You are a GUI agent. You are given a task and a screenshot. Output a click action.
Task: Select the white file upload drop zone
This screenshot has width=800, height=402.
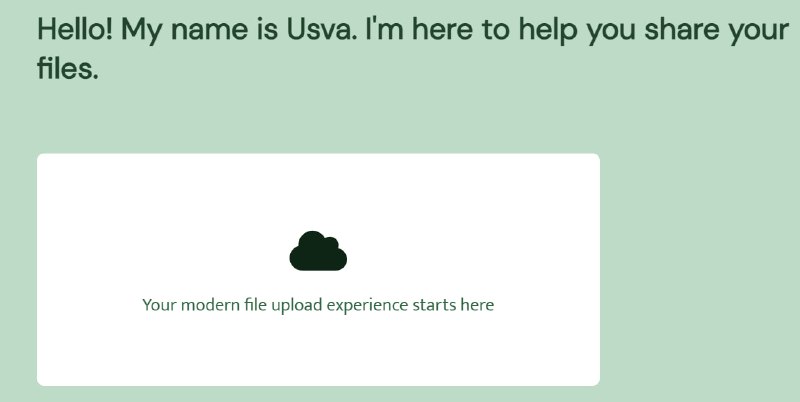318,269
